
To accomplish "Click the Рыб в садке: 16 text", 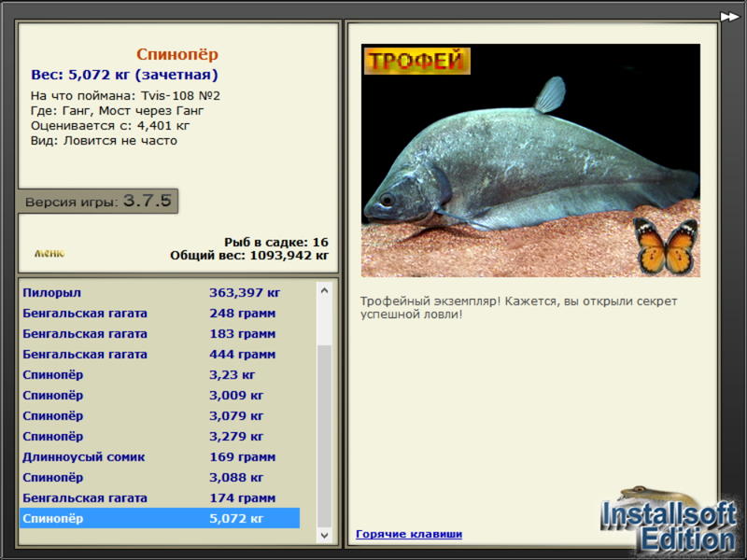I will [x=276, y=242].
